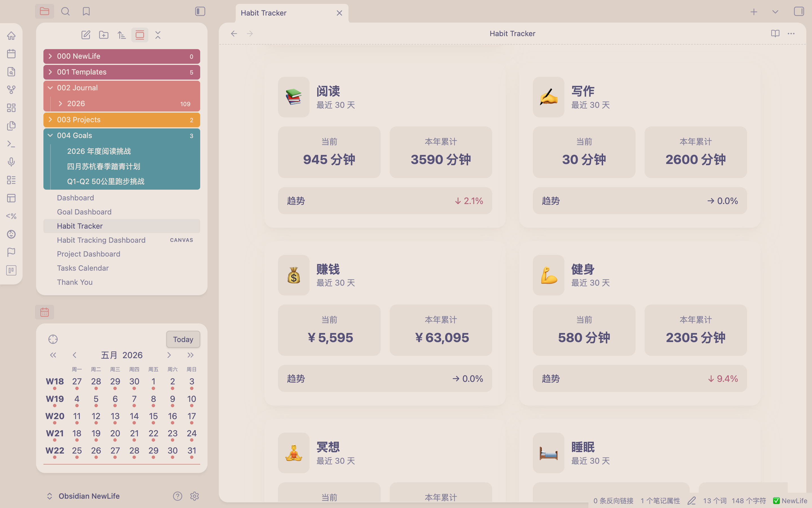This screenshot has width=812, height=508.
Task: Open help question mark icon
Action: tap(178, 496)
